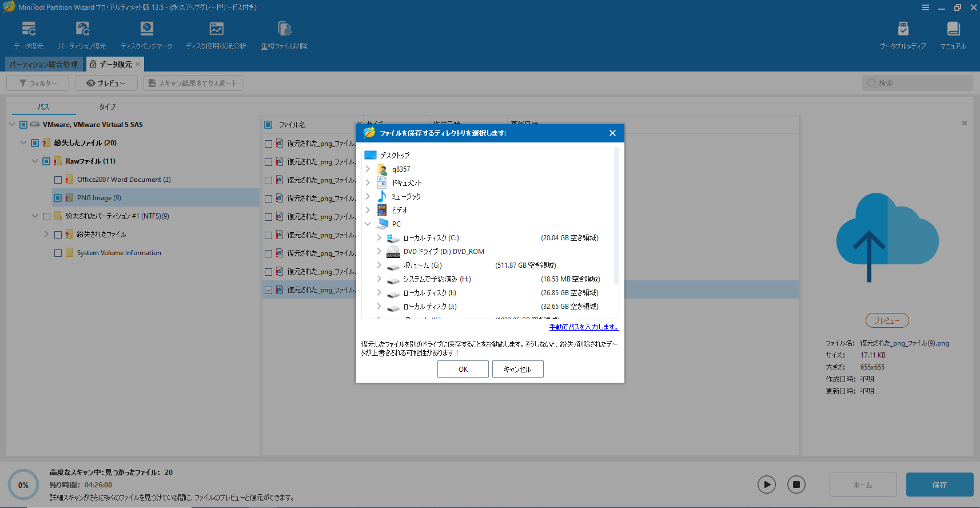
Task: Toggle checkbox for Rawファイル (11)
Action: [46, 161]
